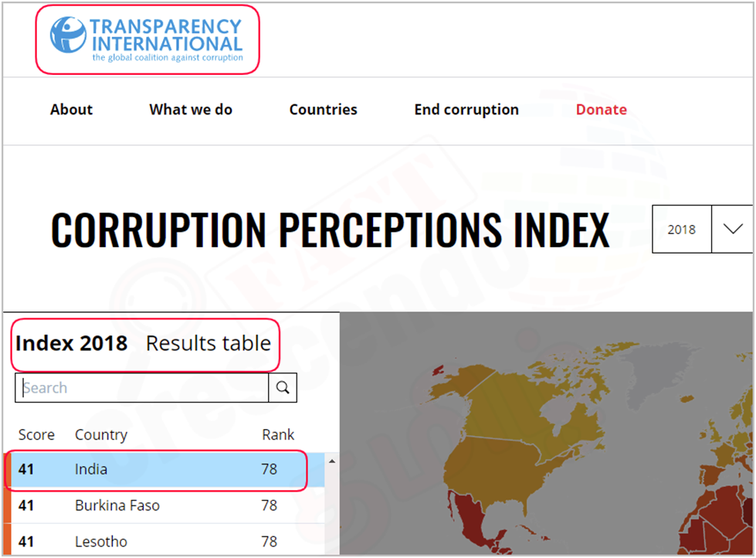
Task: Open the What we do menu
Action: click(x=191, y=110)
